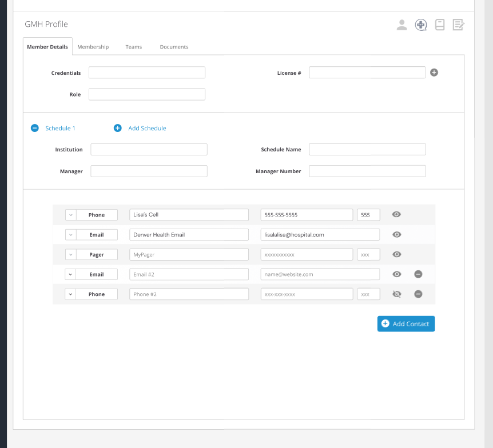Viewport: 493px width, 448px height.
Task: Click into the Credentials input field
Action: [x=146, y=73]
